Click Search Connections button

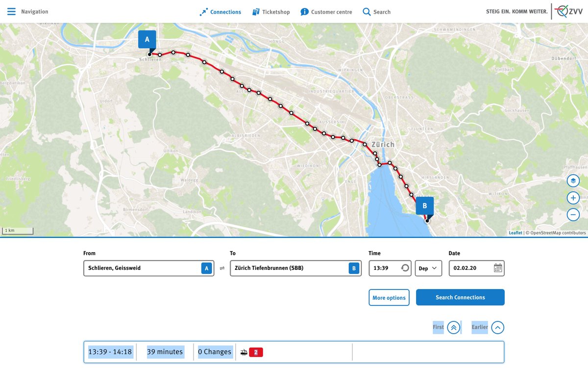460,297
